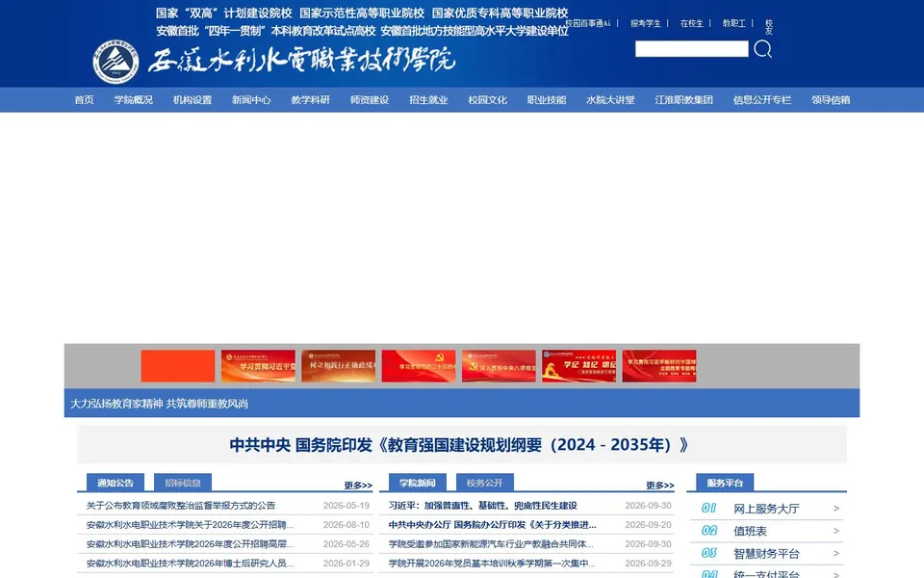Select the 二十届四中 banner thumbnail
The height and width of the screenshot is (578, 924).
coord(419,366)
